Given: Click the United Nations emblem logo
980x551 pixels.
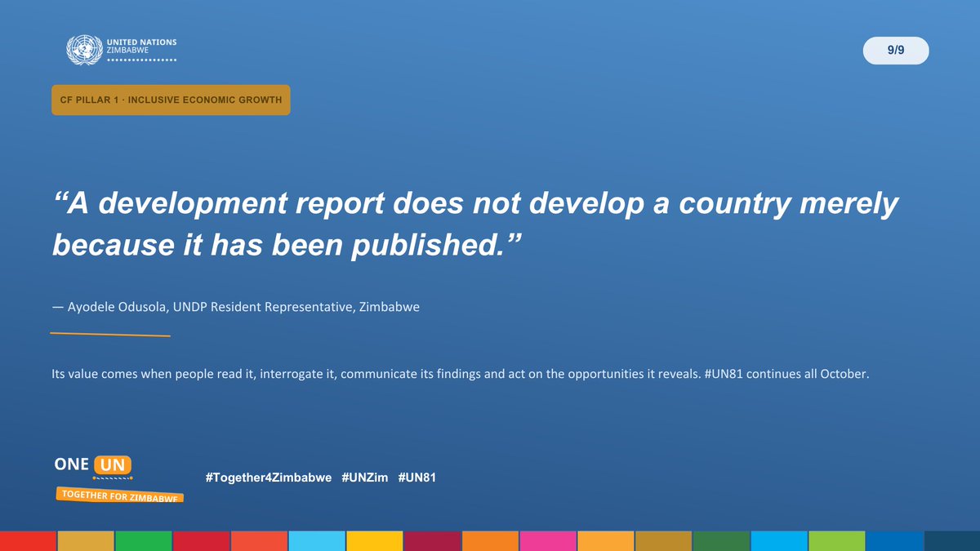Looking at the screenshot, I should (x=84, y=50).
